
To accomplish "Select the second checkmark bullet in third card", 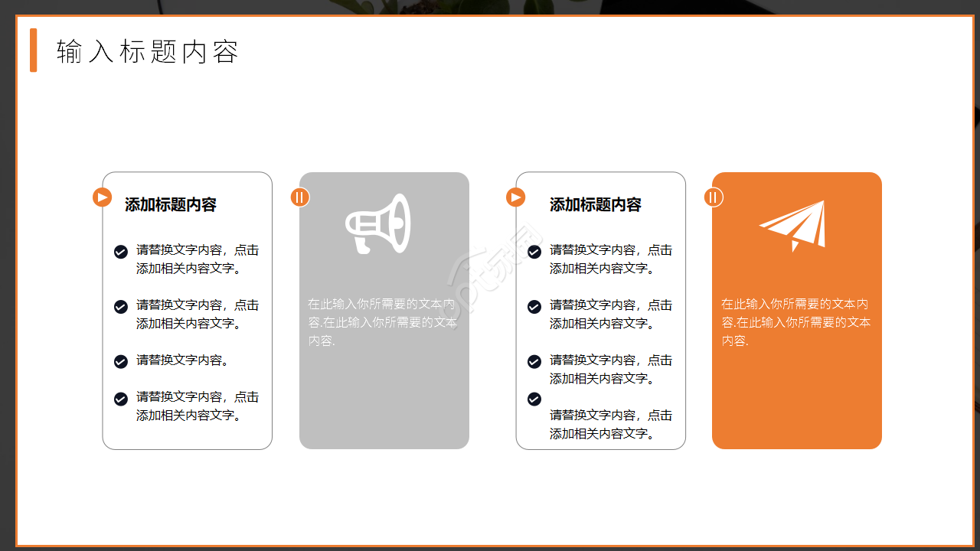I will coord(534,306).
